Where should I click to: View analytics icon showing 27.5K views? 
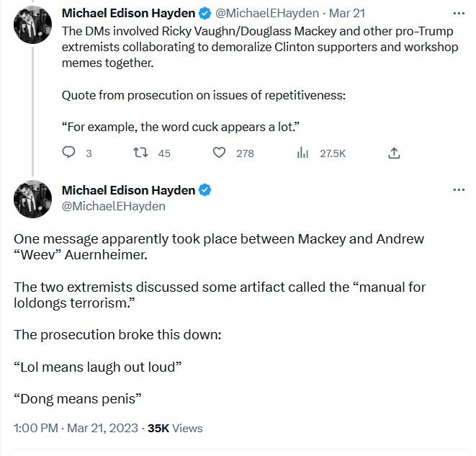(302, 153)
